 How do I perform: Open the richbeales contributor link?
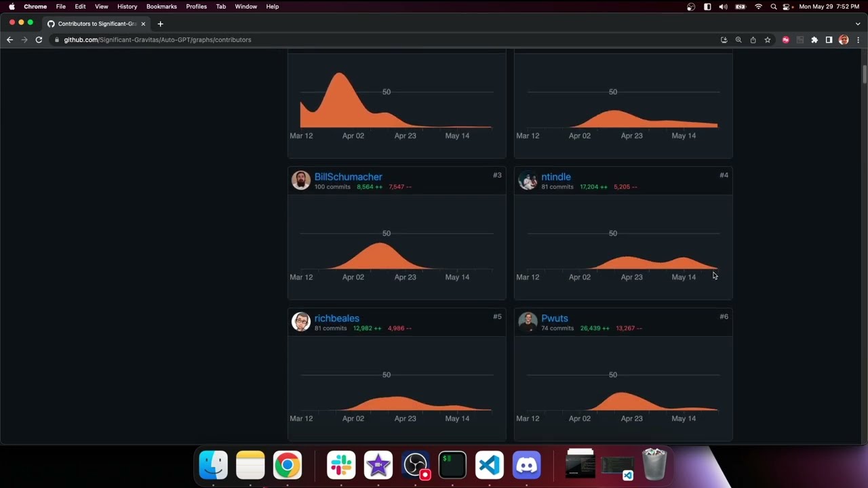click(336, 319)
